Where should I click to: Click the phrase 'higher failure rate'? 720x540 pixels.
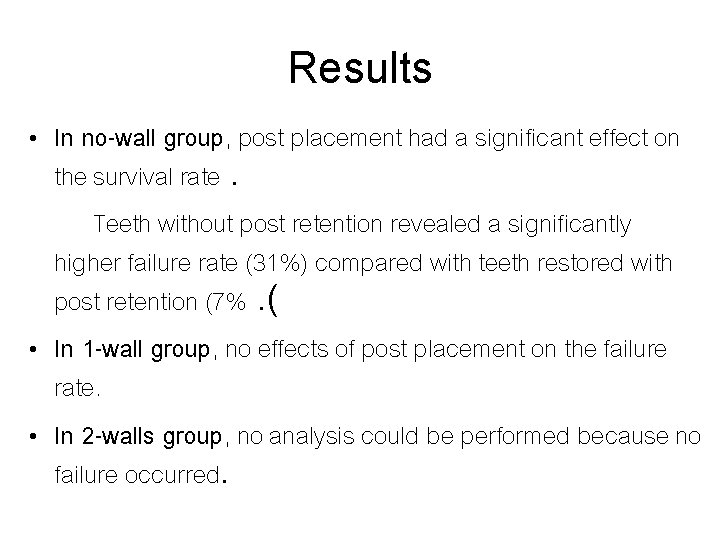point(146,264)
